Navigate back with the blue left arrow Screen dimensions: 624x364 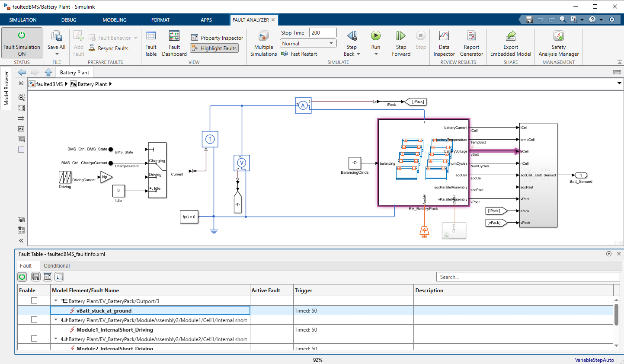(x=22, y=72)
